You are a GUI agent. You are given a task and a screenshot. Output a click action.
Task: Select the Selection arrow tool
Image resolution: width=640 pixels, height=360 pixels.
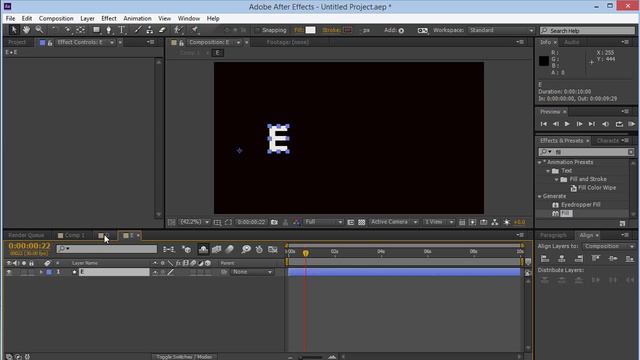[x=13, y=30]
